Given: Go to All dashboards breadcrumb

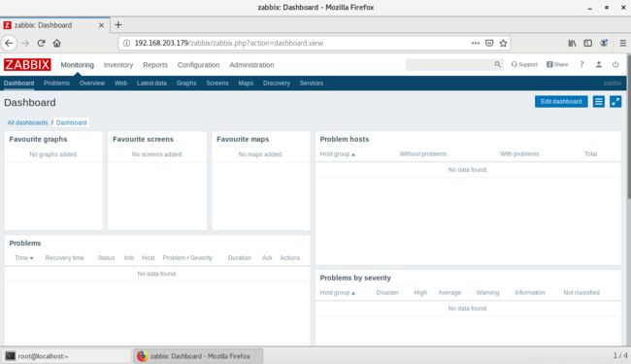Looking at the screenshot, I should point(27,122).
